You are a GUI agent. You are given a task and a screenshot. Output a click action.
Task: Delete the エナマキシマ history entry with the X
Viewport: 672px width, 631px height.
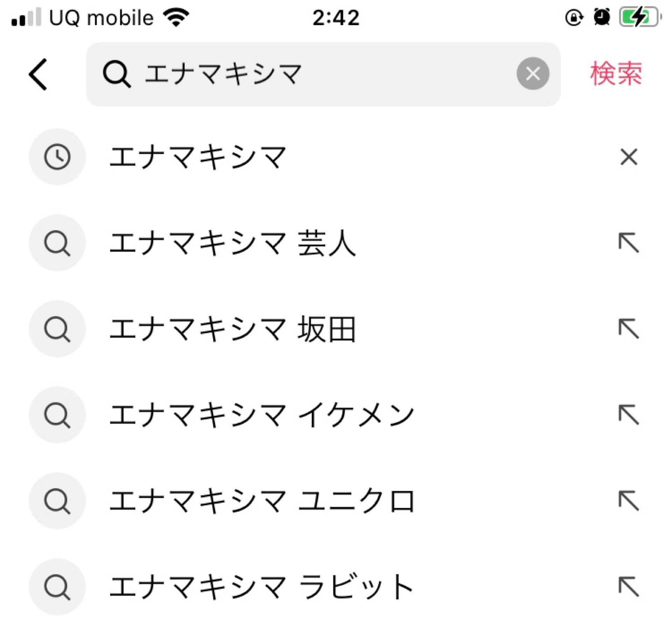[628, 157]
